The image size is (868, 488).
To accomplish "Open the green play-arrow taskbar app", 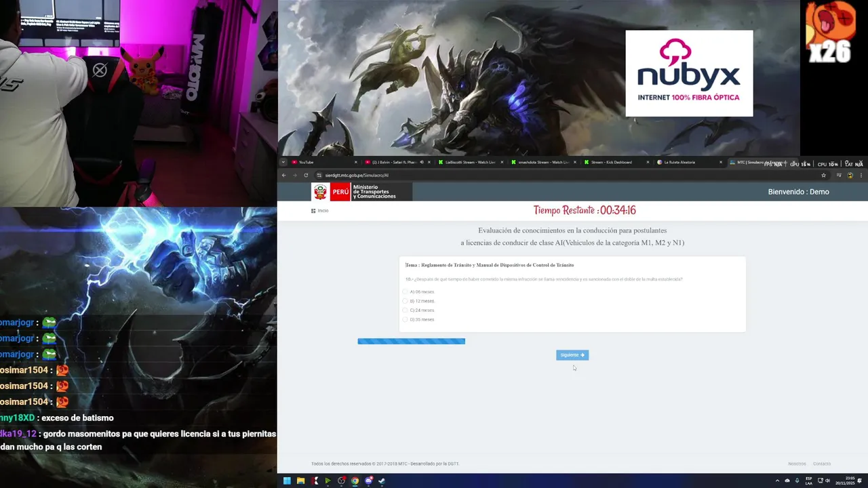I will pyautogui.click(x=328, y=481).
